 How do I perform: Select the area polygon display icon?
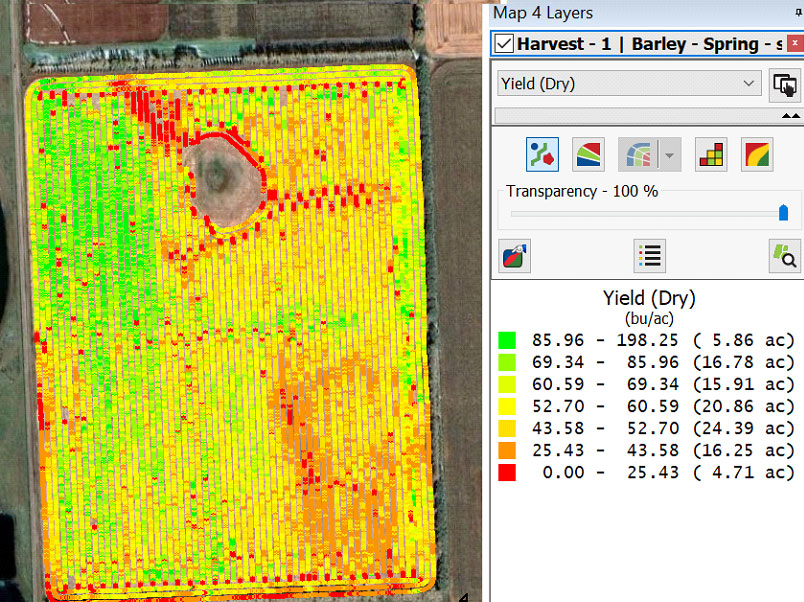pyautogui.click(x=588, y=155)
